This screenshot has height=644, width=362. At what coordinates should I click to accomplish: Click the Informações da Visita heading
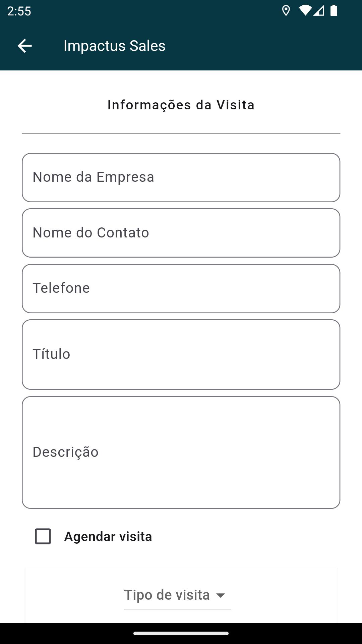[x=181, y=105]
